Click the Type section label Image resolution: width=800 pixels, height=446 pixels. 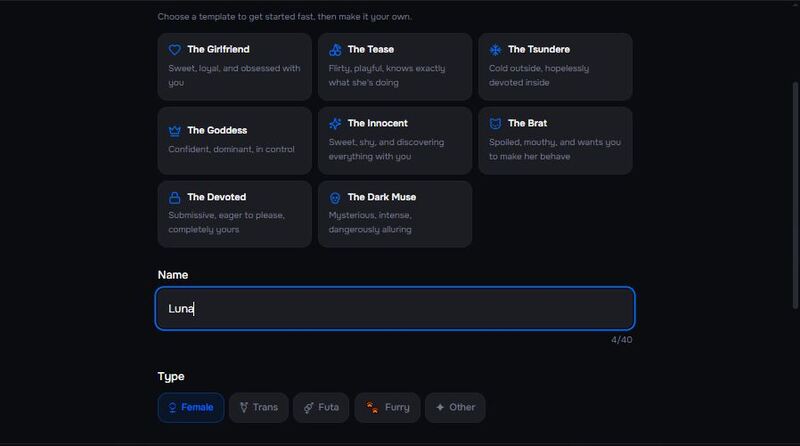(x=171, y=377)
